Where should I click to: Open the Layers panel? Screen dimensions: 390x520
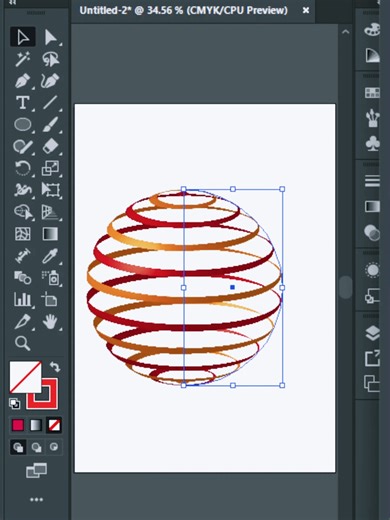tap(372, 333)
